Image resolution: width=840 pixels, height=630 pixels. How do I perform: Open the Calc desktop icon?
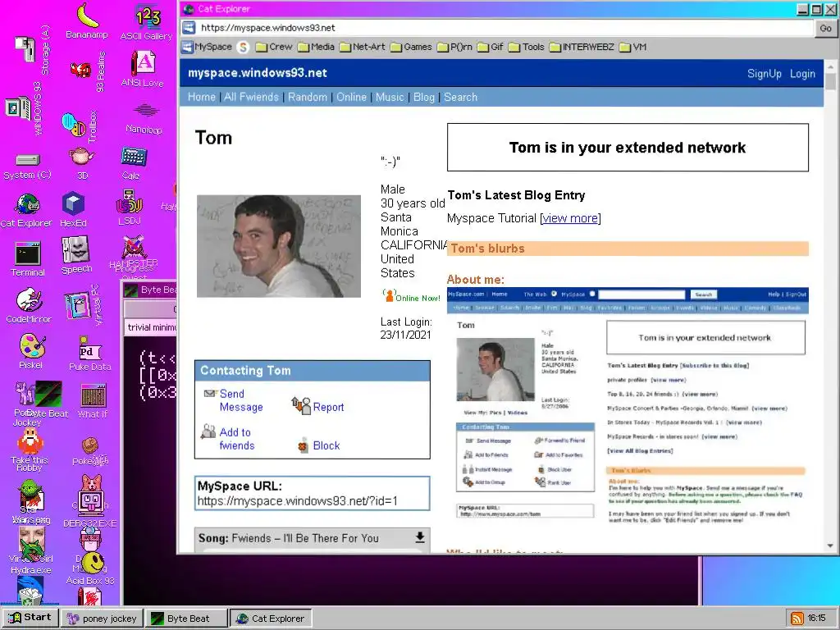(132, 162)
